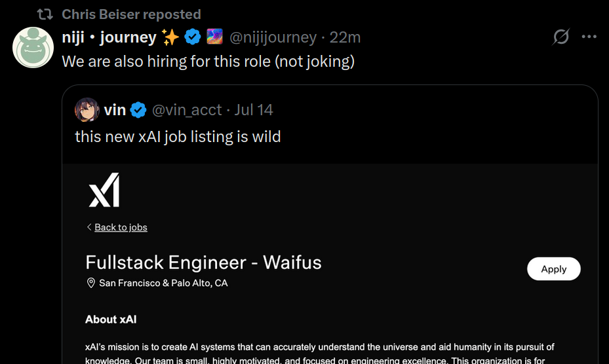Screen dimensions: 609x364
Task: Open the three-dot more options menu
Action: [589, 37]
